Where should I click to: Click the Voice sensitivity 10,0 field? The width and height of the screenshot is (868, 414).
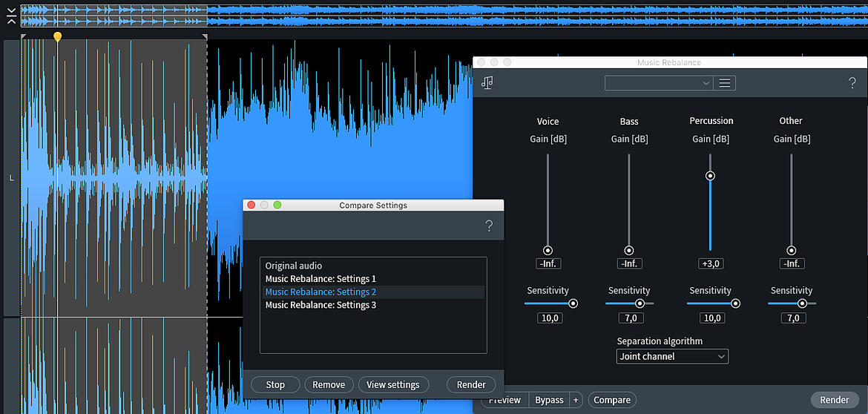pos(548,318)
